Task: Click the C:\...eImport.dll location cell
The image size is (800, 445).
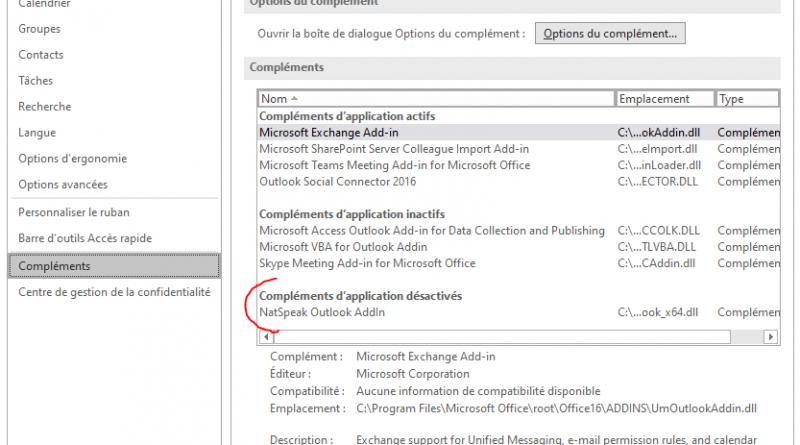Action: 658,149
